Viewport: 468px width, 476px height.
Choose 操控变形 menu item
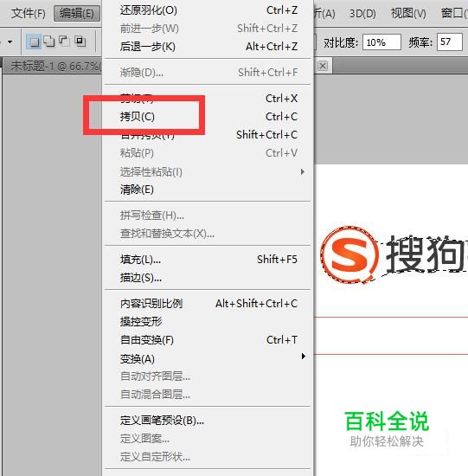coord(208,322)
